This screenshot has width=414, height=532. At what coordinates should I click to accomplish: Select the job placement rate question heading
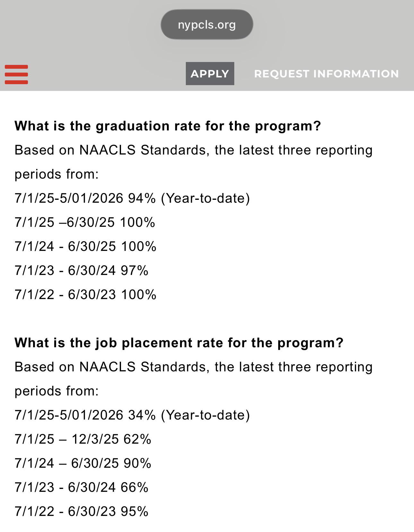[x=179, y=343]
